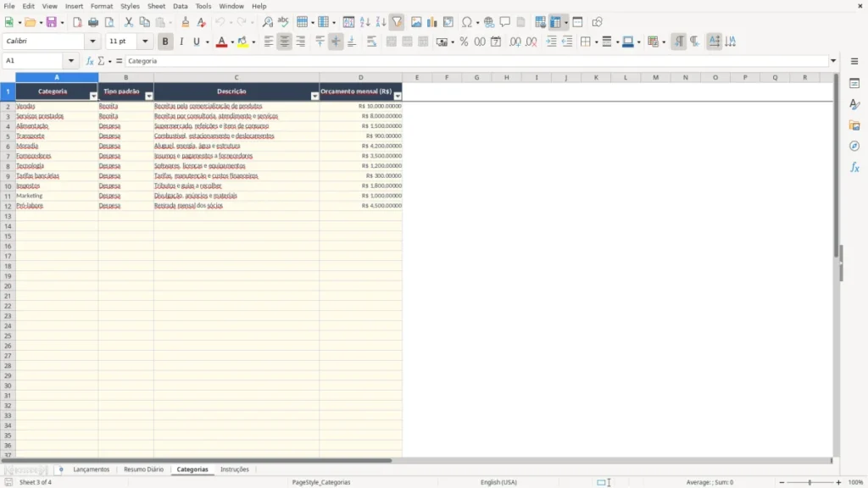The width and height of the screenshot is (868, 488).
Task: Open the Sheet menu
Action: click(156, 6)
